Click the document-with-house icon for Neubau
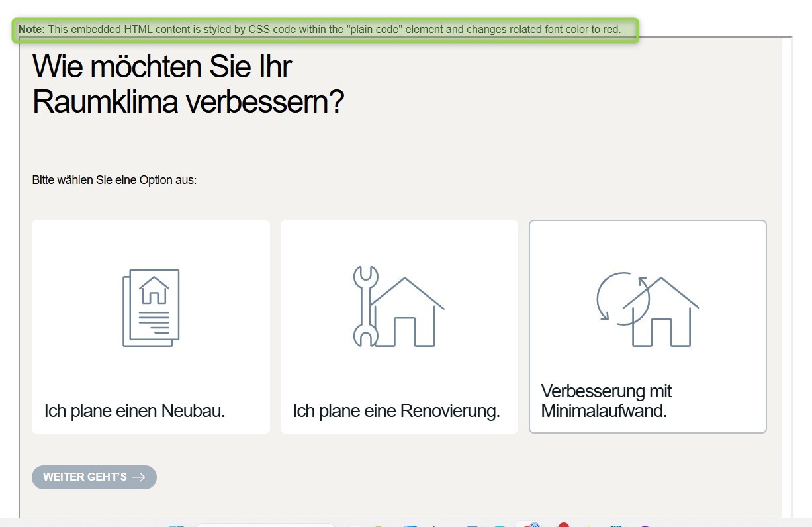The width and height of the screenshot is (812, 527). pos(151,307)
